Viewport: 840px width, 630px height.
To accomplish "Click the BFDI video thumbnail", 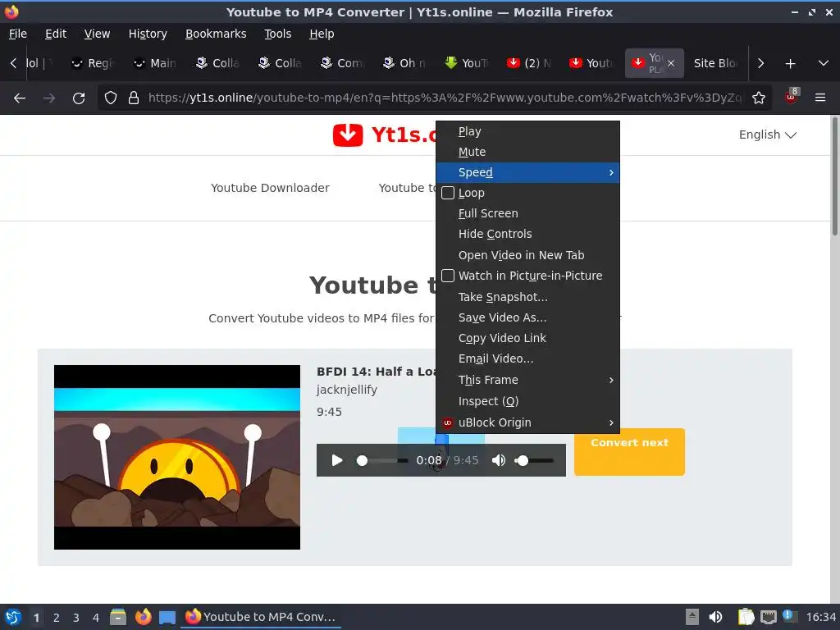I will [x=177, y=457].
